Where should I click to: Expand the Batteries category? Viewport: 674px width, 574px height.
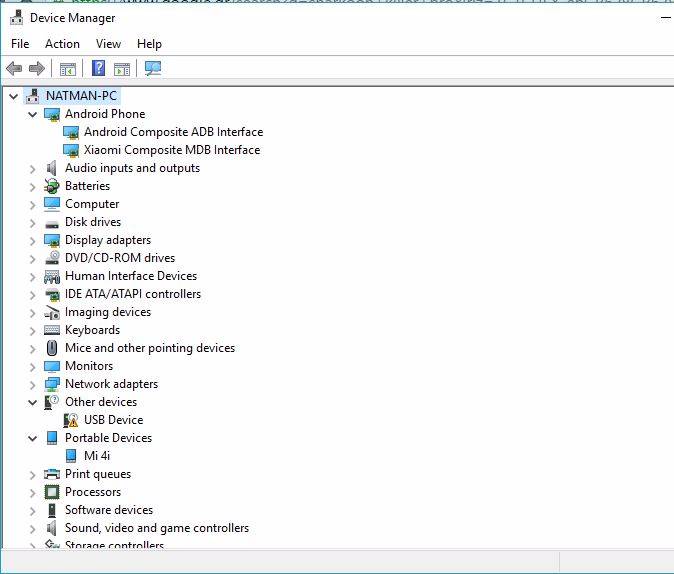tap(33, 187)
